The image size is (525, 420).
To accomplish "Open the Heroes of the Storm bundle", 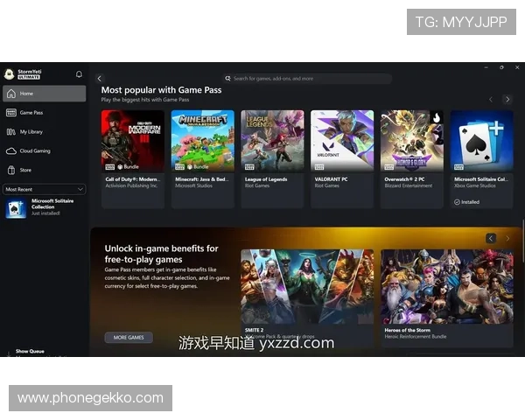I will (x=447, y=298).
